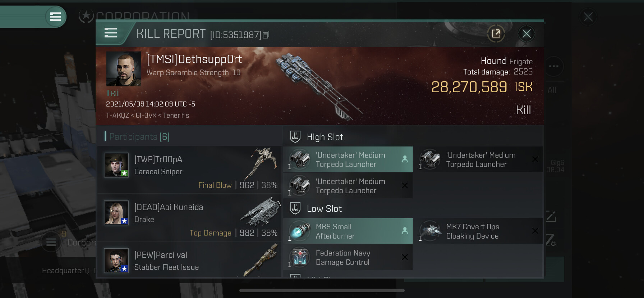Open participant [PEW]Parci val entry
The width and height of the screenshot is (644, 298).
point(189,259)
